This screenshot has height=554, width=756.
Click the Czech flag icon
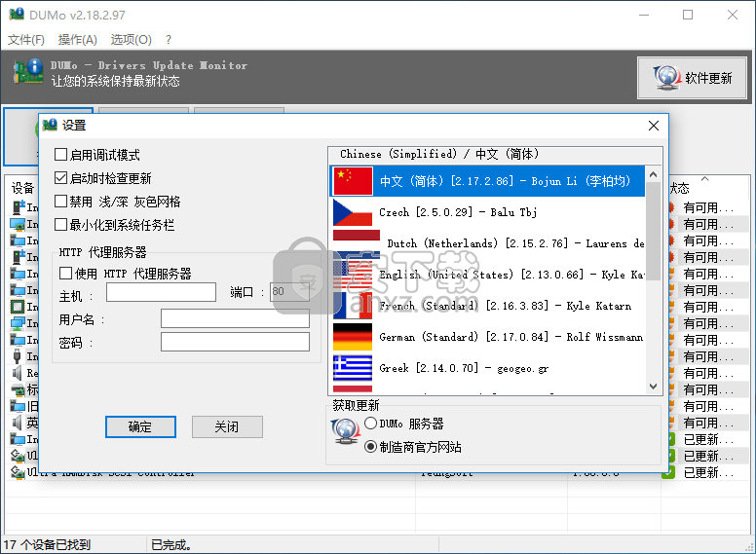tap(353, 212)
